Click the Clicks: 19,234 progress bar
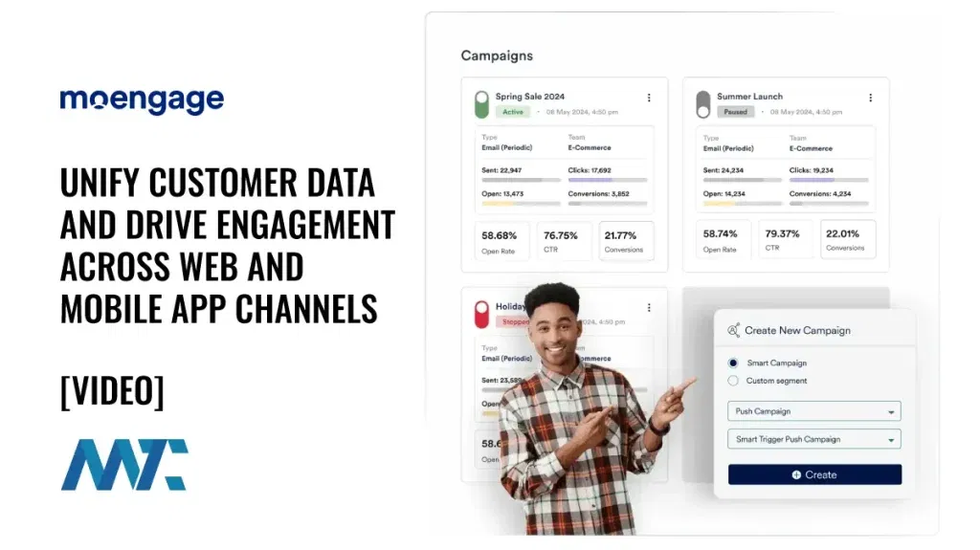The image size is (980, 550). click(829, 180)
